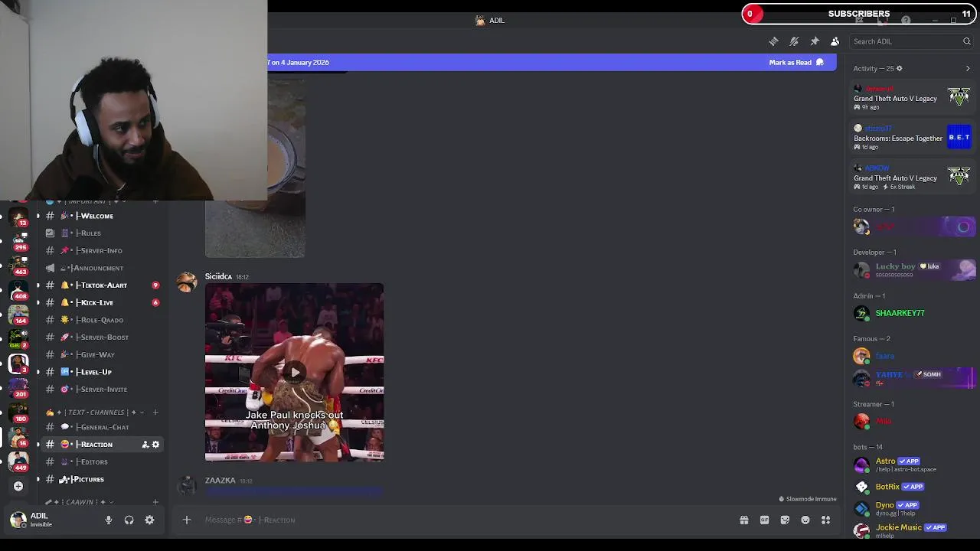This screenshot has height=551, width=980.
Task: Add channel to CAAWIN category plus
Action: pyautogui.click(x=155, y=502)
